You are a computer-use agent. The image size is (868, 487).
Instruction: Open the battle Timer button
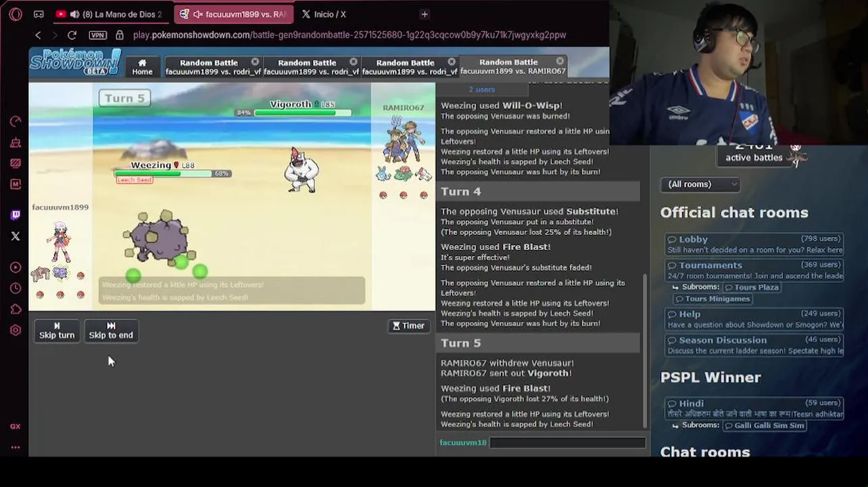click(409, 326)
